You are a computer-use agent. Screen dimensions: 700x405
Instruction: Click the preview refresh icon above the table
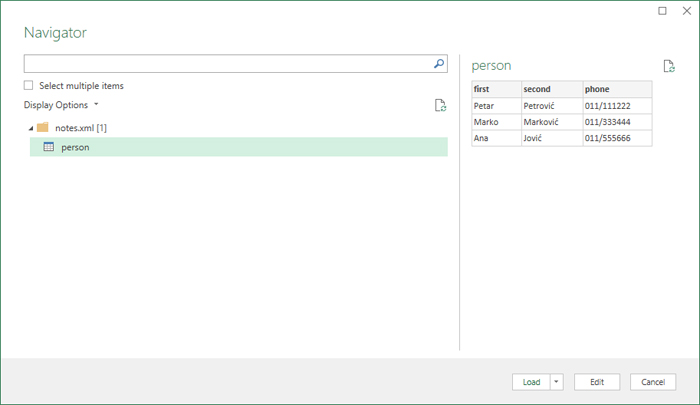(x=669, y=66)
